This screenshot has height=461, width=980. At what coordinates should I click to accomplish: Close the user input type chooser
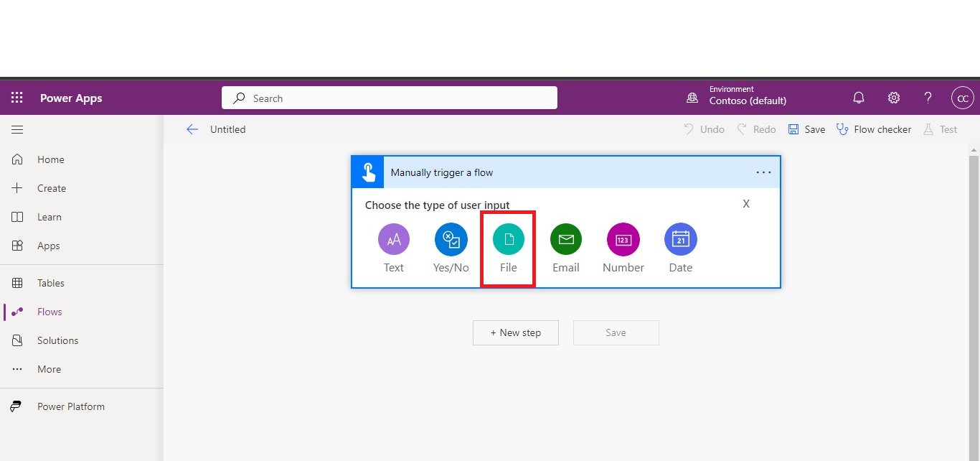pos(746,204)
